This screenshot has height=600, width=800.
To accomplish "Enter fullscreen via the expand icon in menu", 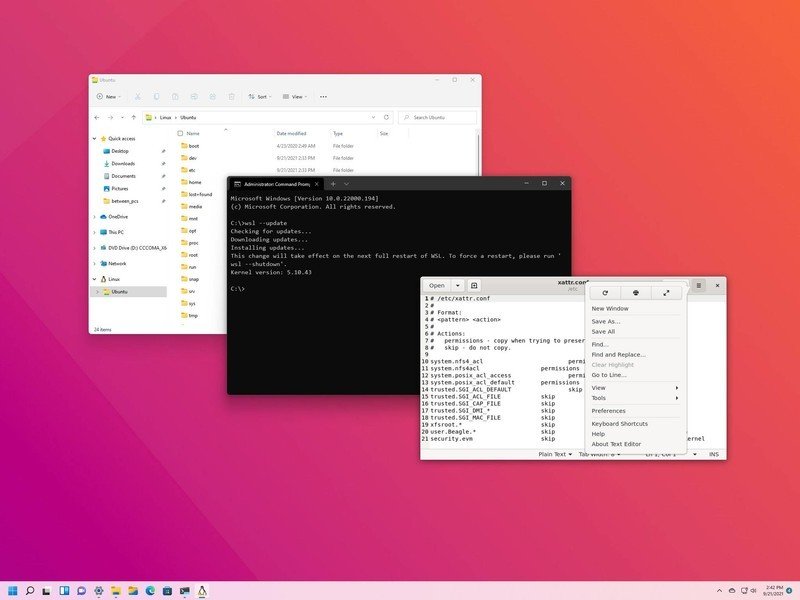I will pos(664,292).
